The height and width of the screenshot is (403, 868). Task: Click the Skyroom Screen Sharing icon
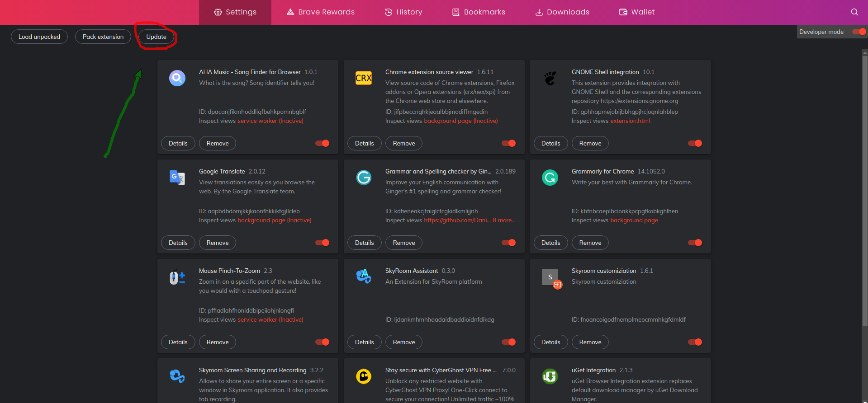point(177,376)
